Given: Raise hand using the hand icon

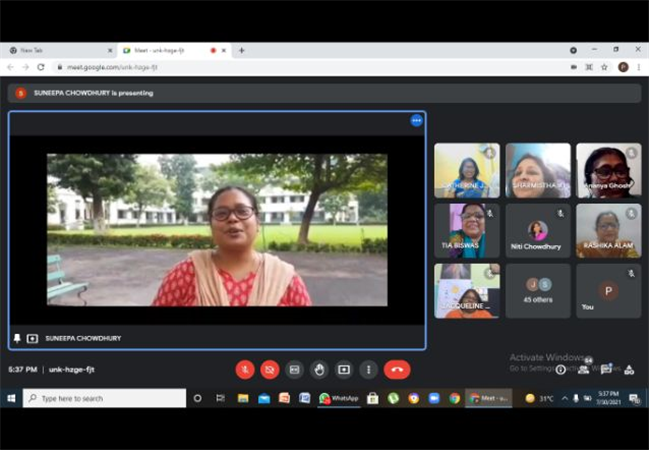Looking at the screenshot, I should tap(319, 369).
